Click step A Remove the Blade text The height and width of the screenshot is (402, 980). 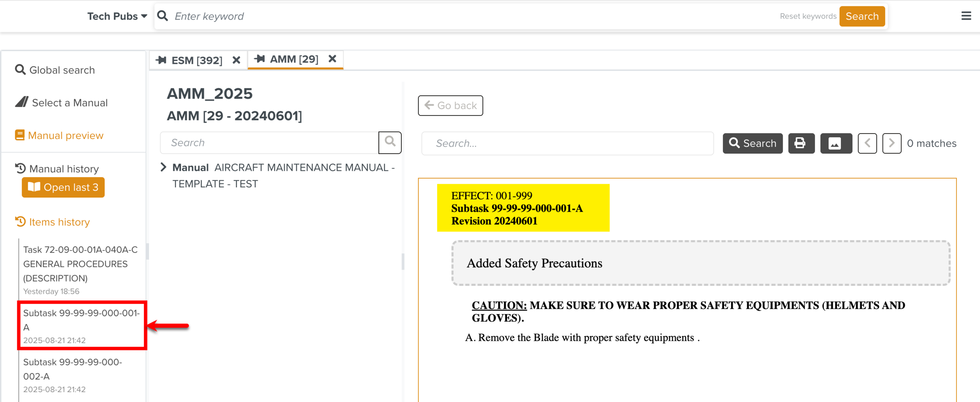pos(582,338)
